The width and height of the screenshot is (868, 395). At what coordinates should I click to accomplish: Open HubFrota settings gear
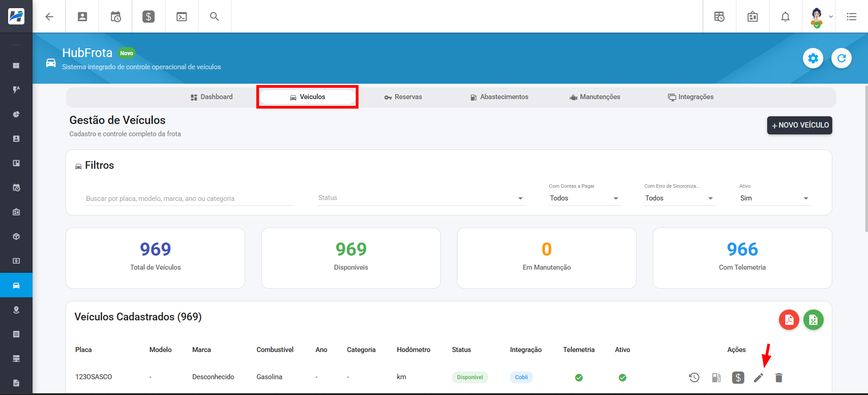click(813, 58)
